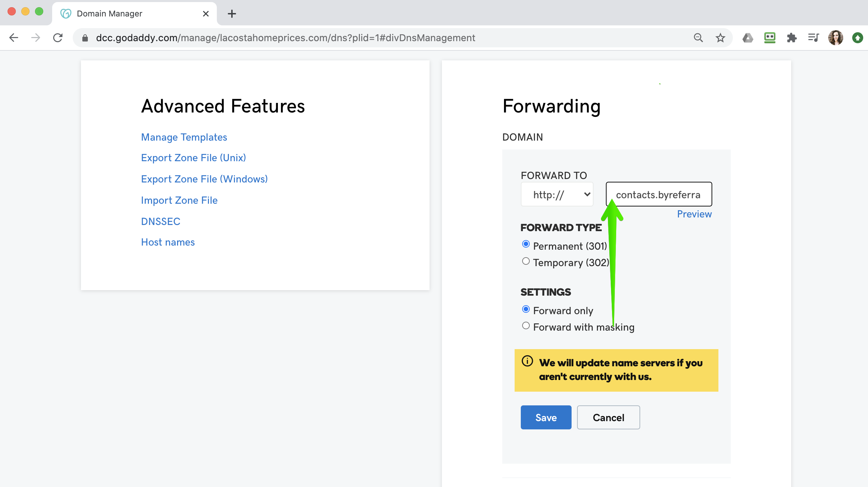Click the browser back arrow

[14, 38]
